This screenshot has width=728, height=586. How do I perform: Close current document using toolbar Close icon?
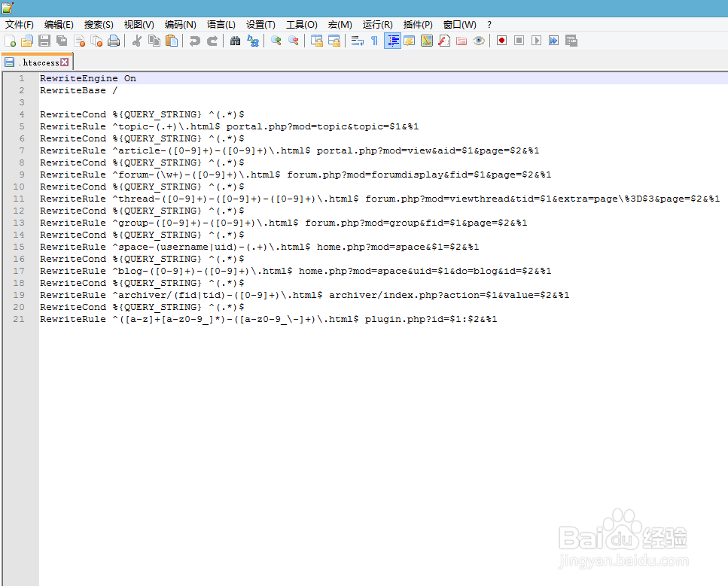coord(79,41)
